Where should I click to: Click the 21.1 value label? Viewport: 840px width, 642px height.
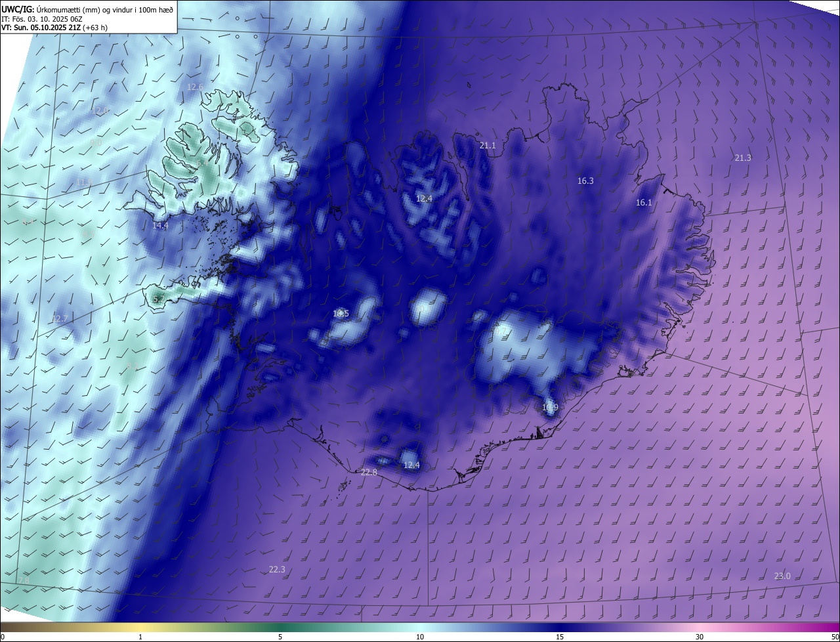pos(488,145)
